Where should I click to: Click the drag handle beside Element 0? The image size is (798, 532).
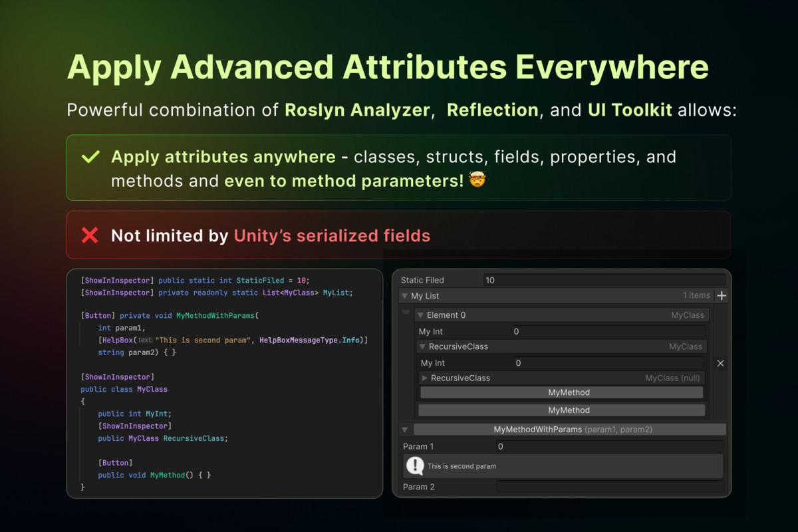[x=406, y=313]
